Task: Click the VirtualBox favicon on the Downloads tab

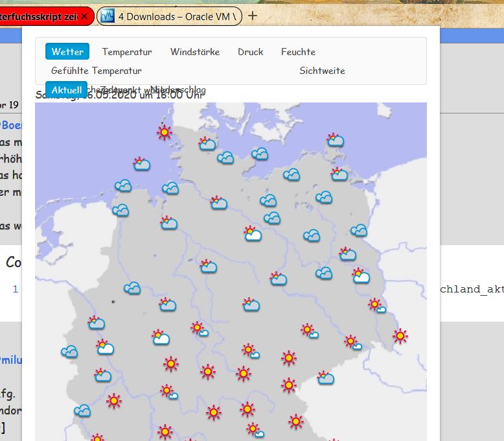Action: coord(108,16)
